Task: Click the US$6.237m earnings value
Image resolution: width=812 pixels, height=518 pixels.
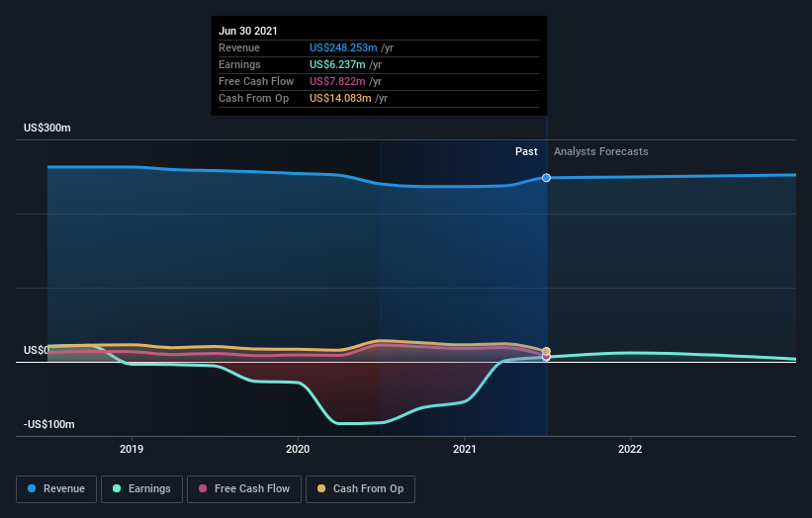Action: 337,64
